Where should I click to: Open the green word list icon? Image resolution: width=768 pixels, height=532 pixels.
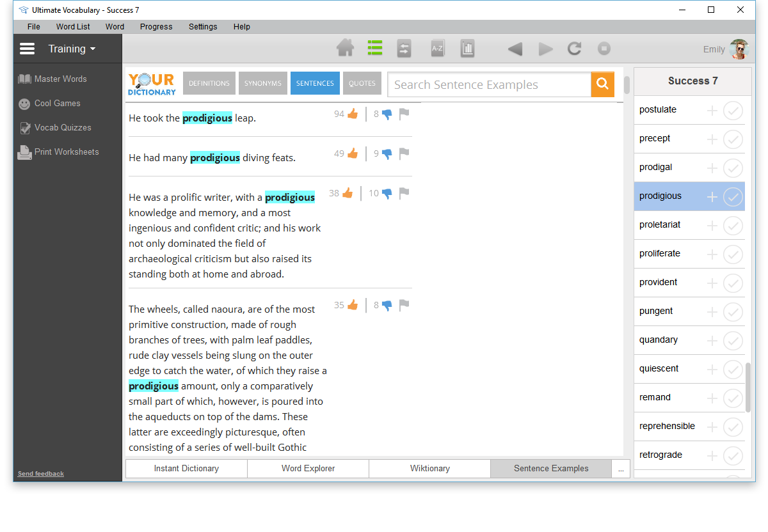click(375, 49)
